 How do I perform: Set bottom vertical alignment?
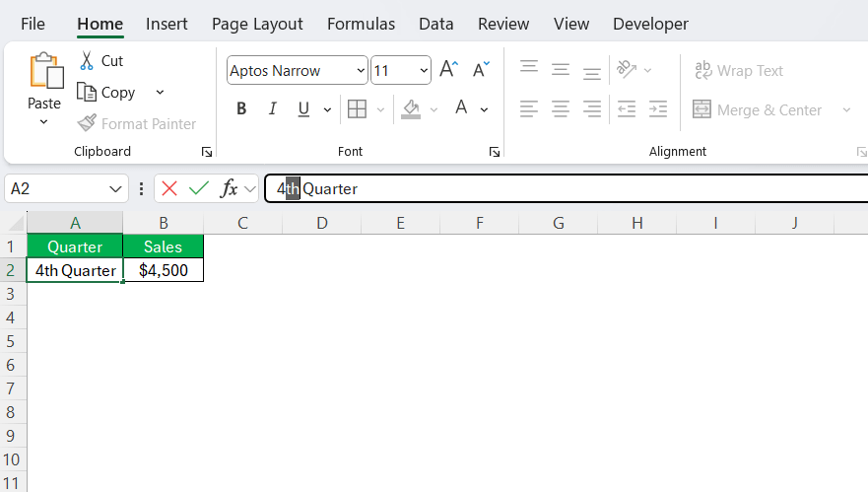pyautogui.click(x=592, y=72)
